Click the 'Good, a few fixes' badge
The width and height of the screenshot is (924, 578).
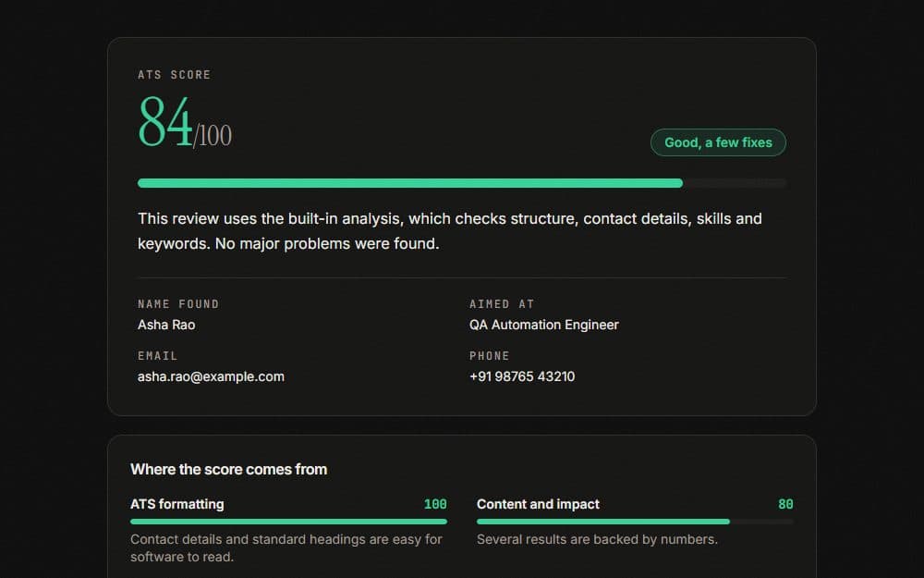[718, 142]
